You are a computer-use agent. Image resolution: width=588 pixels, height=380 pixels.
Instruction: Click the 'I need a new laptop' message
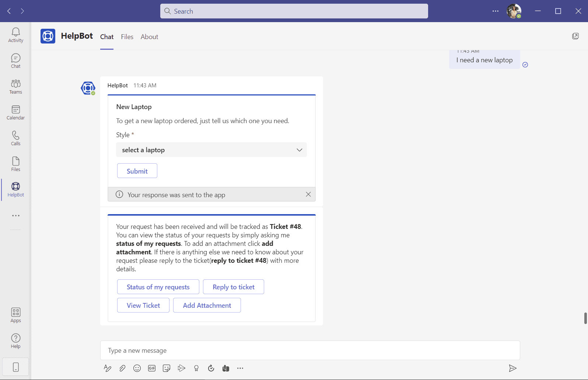click(x=484, y=60)
